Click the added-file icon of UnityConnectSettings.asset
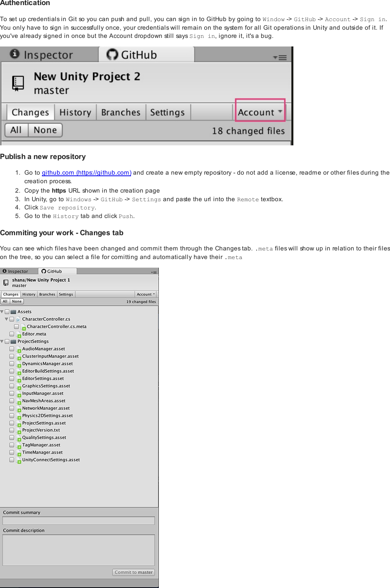 (18, 460)
